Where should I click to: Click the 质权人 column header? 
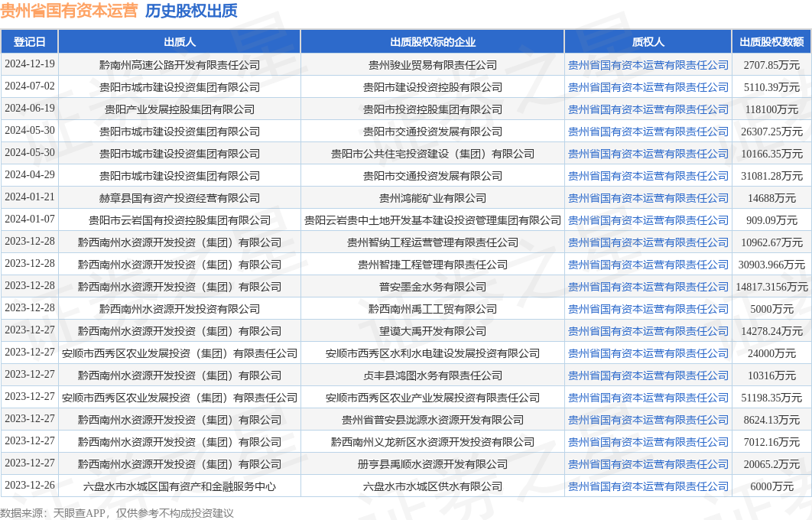(x=648, y=42)
